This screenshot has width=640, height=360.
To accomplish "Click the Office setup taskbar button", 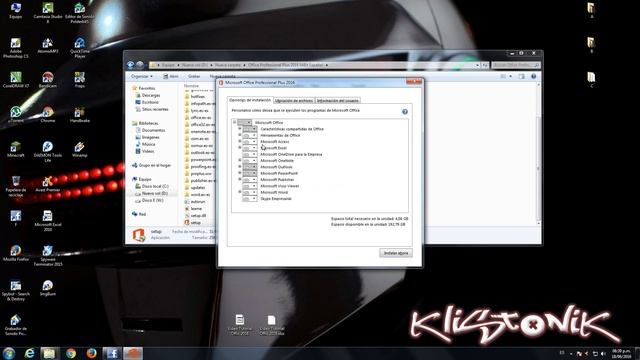I will pyautogui.click(x=133, y=353).
